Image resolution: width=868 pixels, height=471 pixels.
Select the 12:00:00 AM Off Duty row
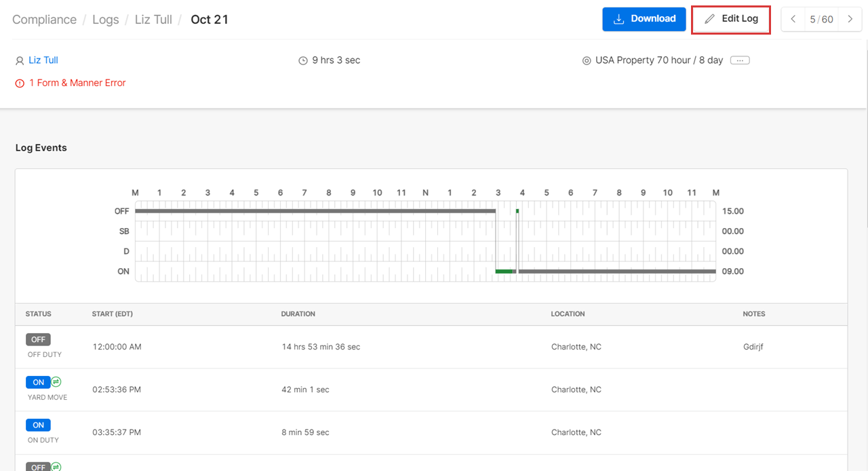pos(431,347)
